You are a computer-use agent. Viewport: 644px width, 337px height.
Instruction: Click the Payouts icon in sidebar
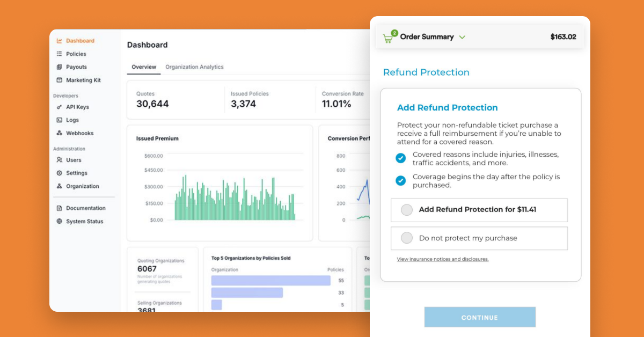point(59,67)
